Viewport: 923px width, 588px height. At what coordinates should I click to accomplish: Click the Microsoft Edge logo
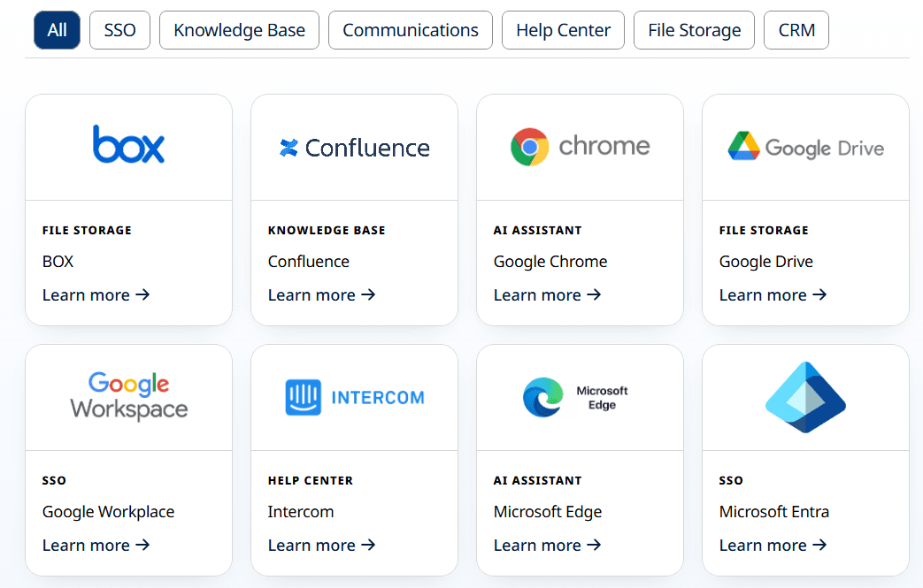(575, 398)
